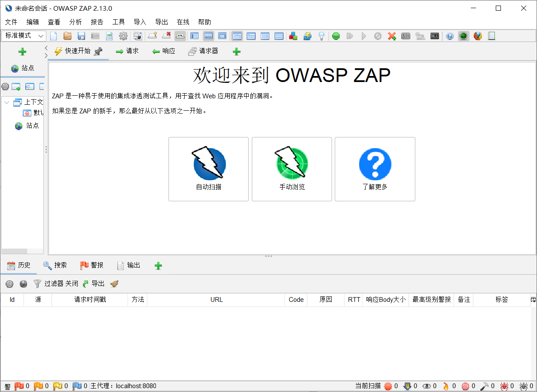Viewport: 537px width, 392px height.
Task: Open session with the folder icon
Action: 67,36
